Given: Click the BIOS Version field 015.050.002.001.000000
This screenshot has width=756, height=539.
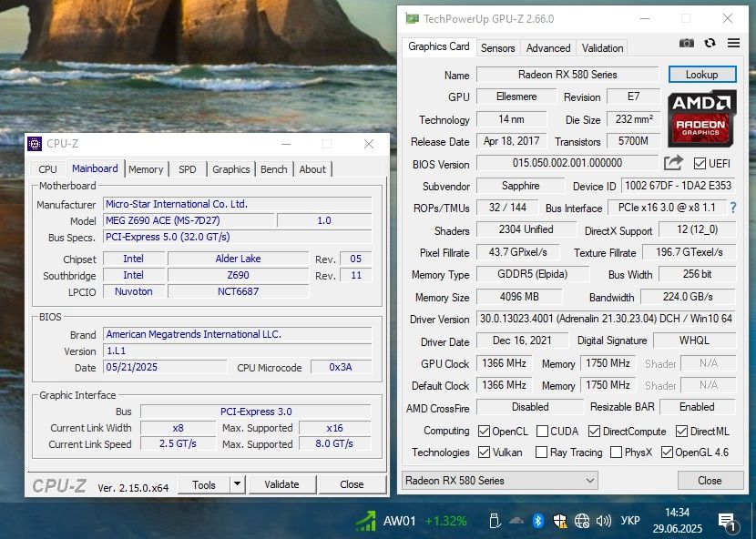Looking at the screenshot, I should click(567, 163).
